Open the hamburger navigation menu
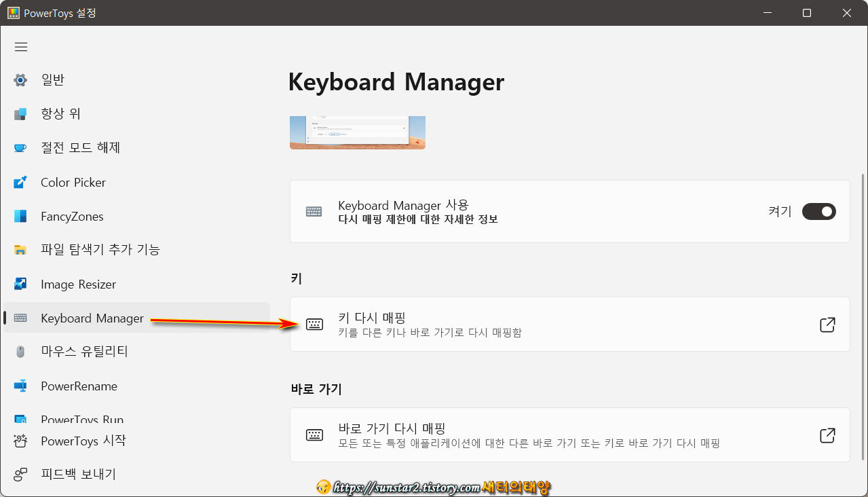 [20, 46]
